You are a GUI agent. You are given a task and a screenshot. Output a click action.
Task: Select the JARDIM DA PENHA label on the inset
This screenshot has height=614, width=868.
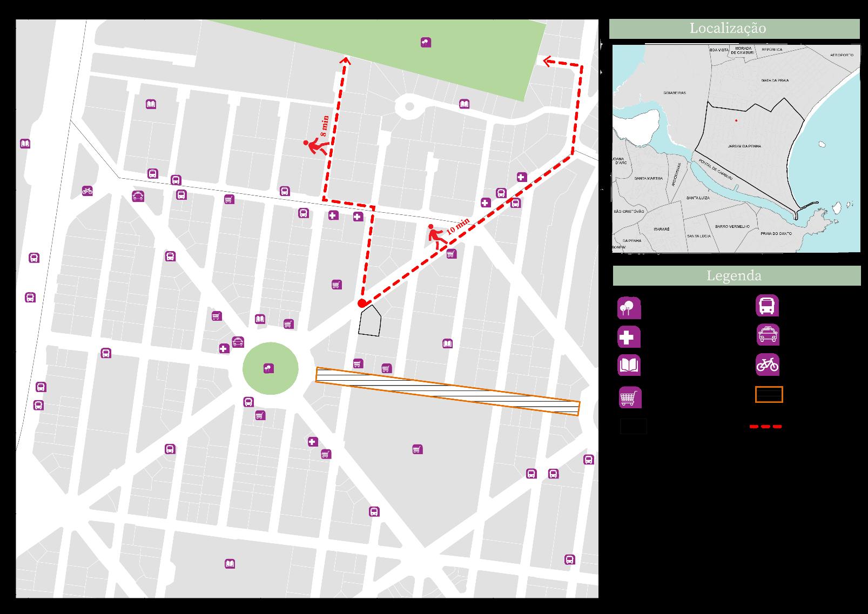pos(744,146)
